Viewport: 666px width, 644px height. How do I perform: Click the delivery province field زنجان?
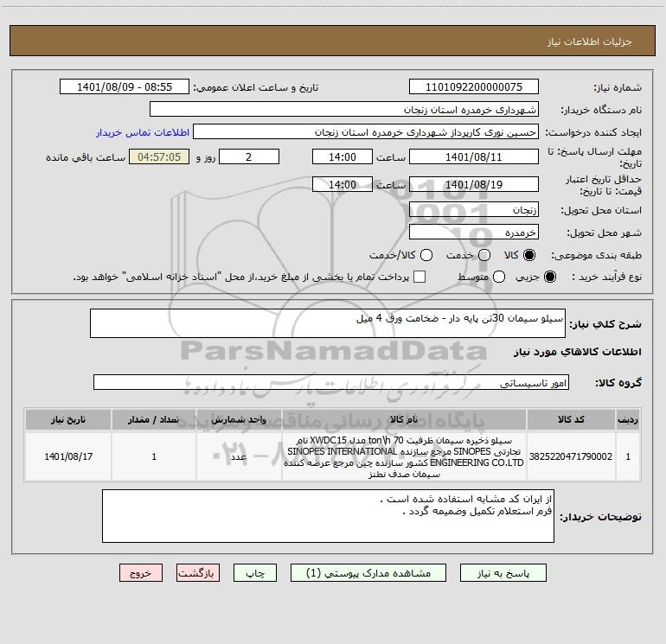474,209
